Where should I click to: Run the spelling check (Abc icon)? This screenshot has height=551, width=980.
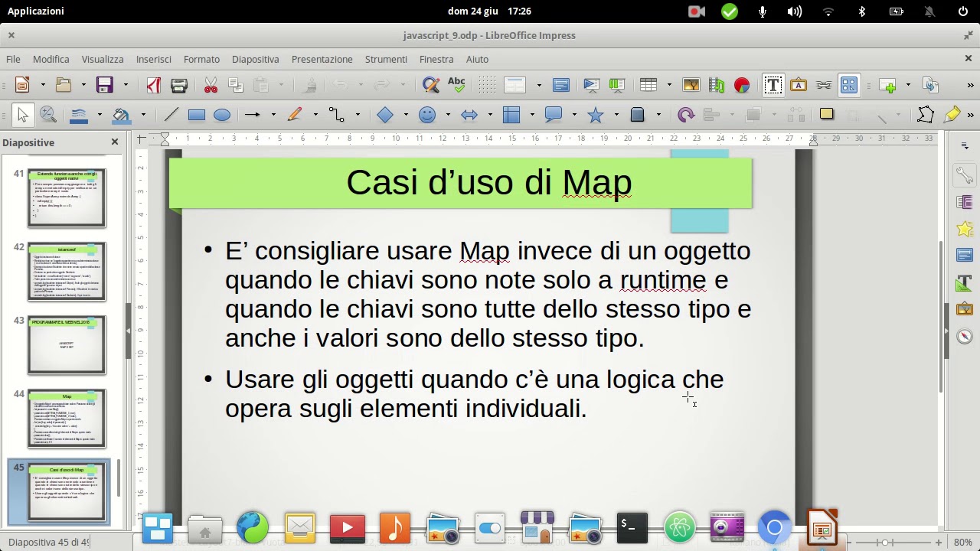pyautogui.click(x=456, y=85)
